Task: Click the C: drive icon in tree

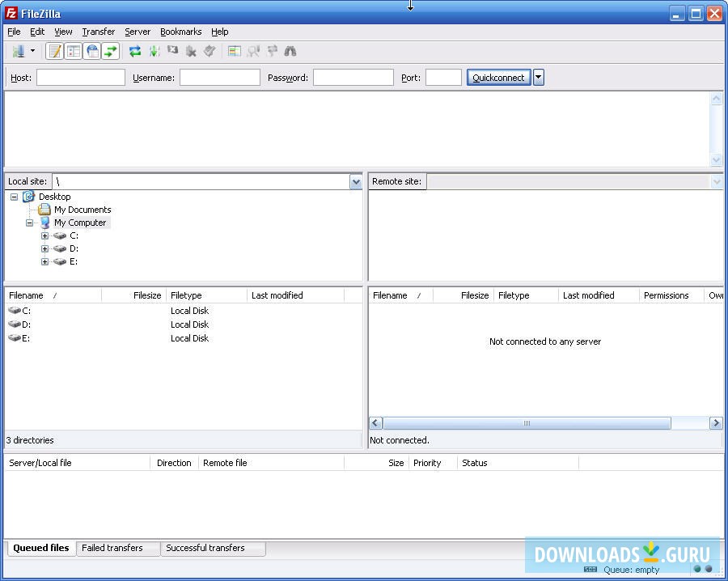Action: point(60,236)
